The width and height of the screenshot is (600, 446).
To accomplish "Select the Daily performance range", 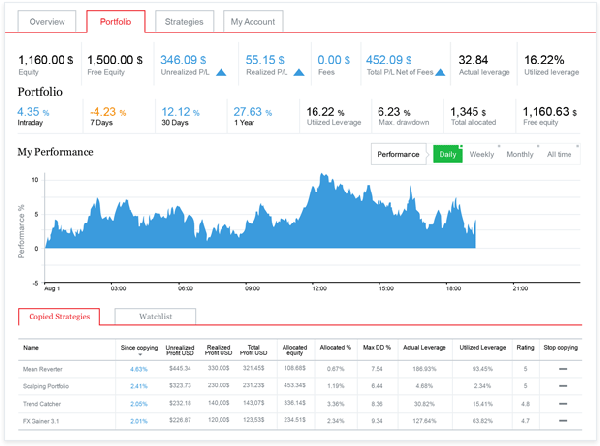I will (448, 155).
